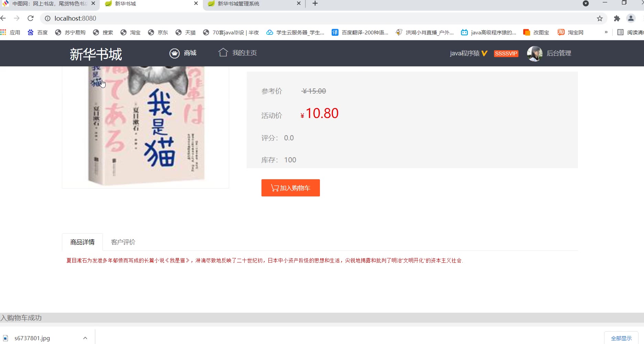Click the SSSSVIP badge
644x344 pixels.
point(506,54)
